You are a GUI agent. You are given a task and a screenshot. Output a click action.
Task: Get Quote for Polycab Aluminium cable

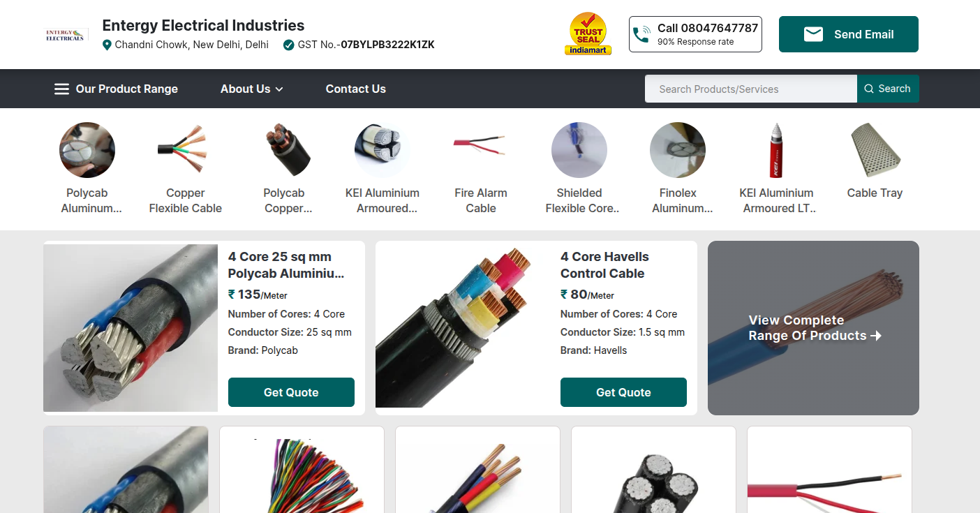coord(291,392)
